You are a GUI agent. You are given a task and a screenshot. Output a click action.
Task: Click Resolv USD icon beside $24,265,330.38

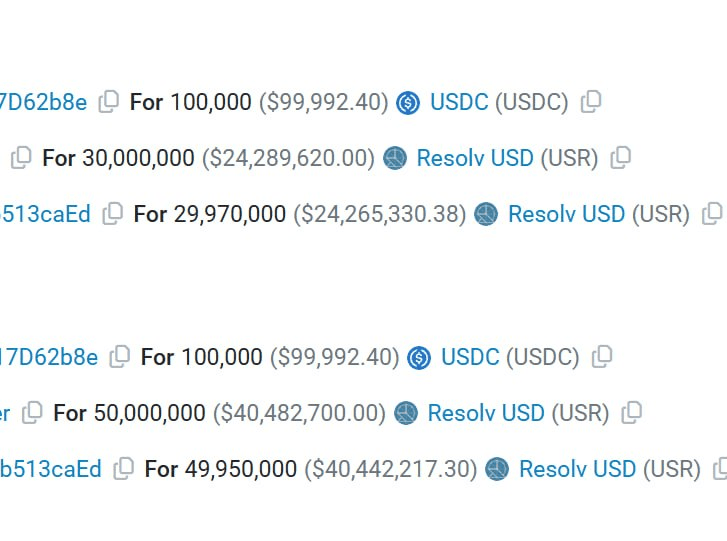click(486, 214)
